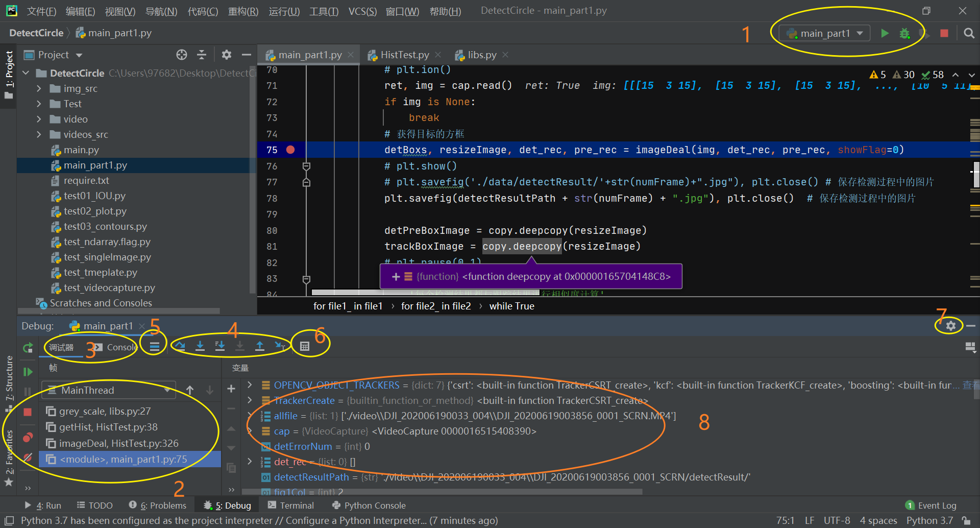Viewport: 980px width, 528px height.
Task: Click the editor horizontal scrollbar
Action: 425,293
